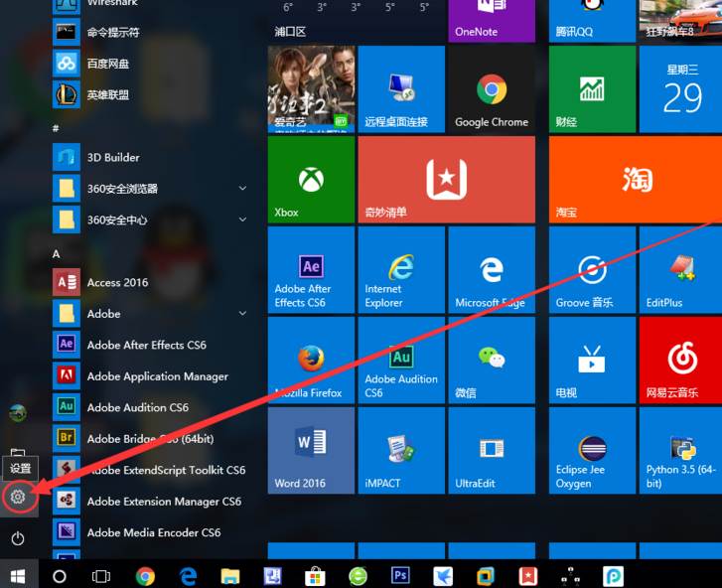722x588 pixels.
Task: Open the Xbox tile
Action: tap(311, 180)
